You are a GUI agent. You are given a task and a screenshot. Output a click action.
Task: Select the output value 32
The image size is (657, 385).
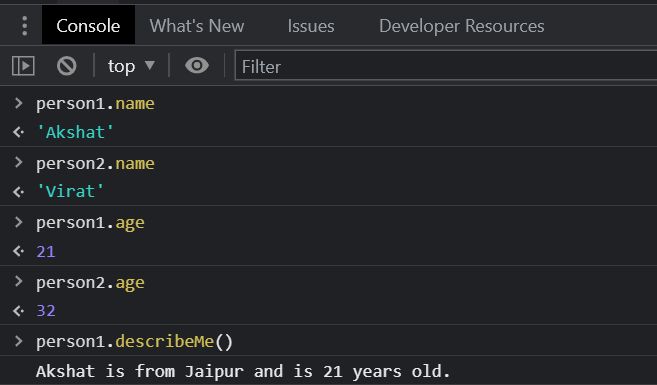tap(46, 310)
